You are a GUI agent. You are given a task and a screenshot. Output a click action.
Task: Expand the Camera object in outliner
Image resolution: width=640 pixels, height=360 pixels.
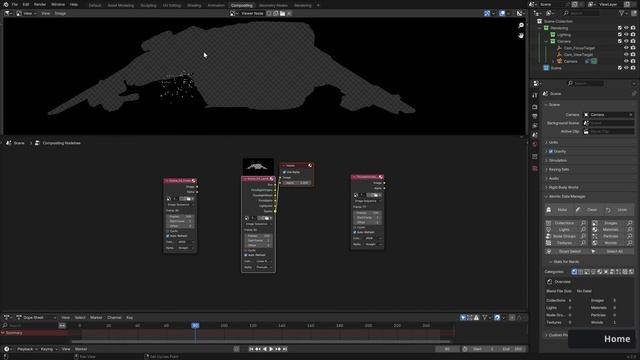point(553,61)
